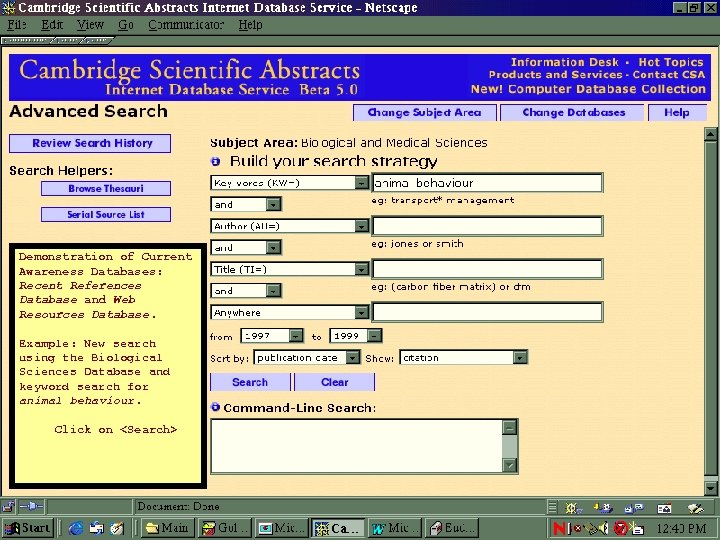Click Change Databases button
Screen dimensions: 720x540
pos(574,112)
